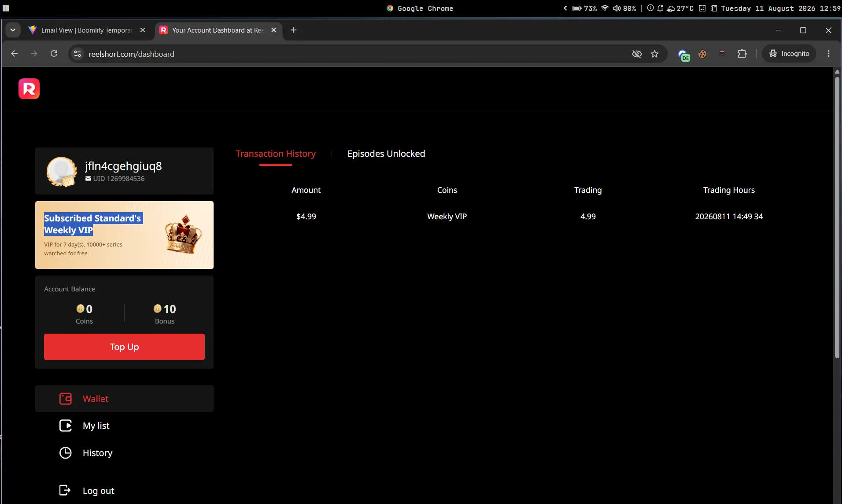The image size is (842, 504).
Task: Click the golden crown image on VIP banner
Action: click(184, 234)
